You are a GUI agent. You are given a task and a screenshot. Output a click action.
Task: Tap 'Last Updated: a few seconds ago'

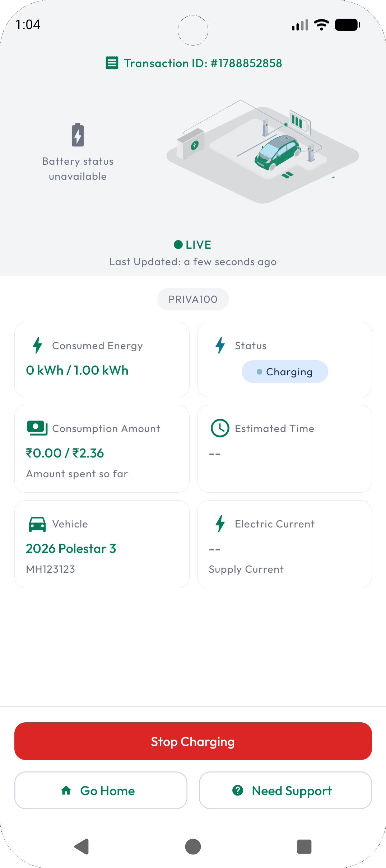(193, 262)
